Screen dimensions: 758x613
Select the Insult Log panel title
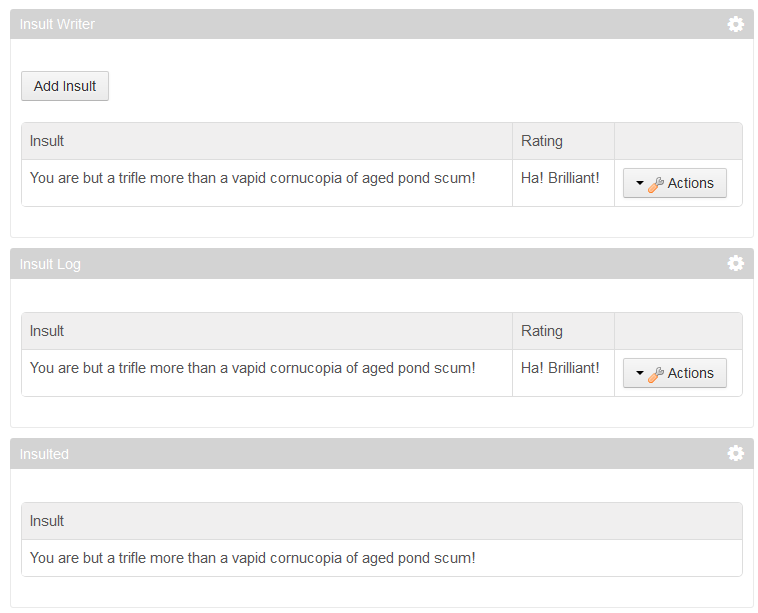click(50, 264)
